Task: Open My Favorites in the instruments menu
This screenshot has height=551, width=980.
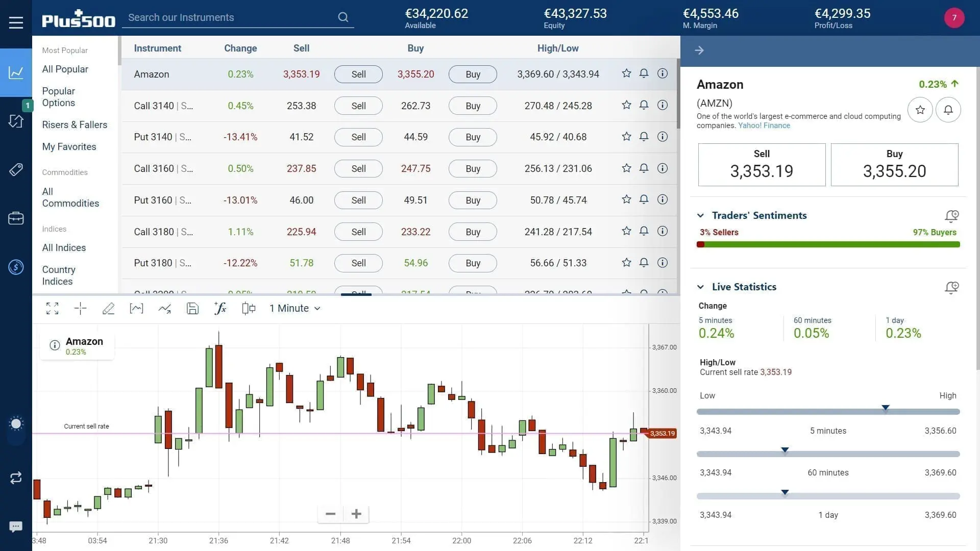Action: pos(69,147)
